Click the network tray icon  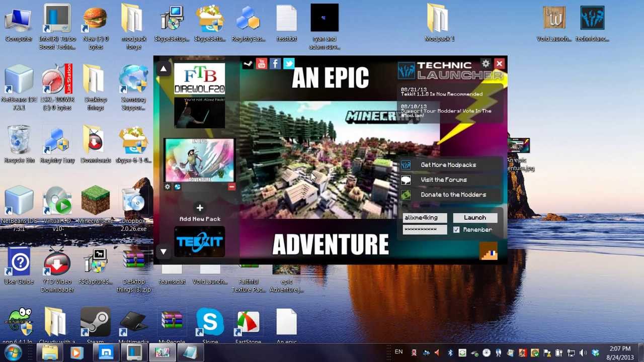(571, 352)
